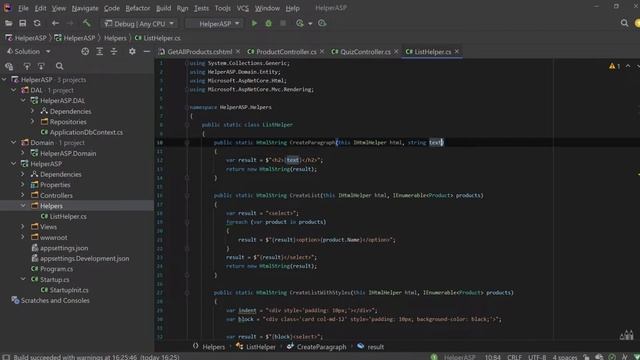Click the Open folder toolbar icon
Viewport: 640px width, 360px height.
[x=9, y=23]
